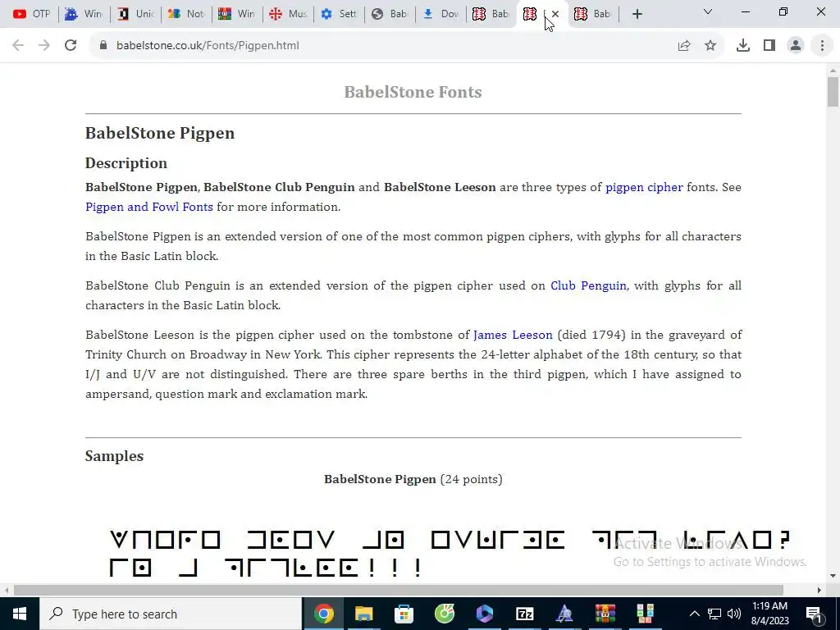
Task: Switch to the Mus tab
Action: (288, 14)
